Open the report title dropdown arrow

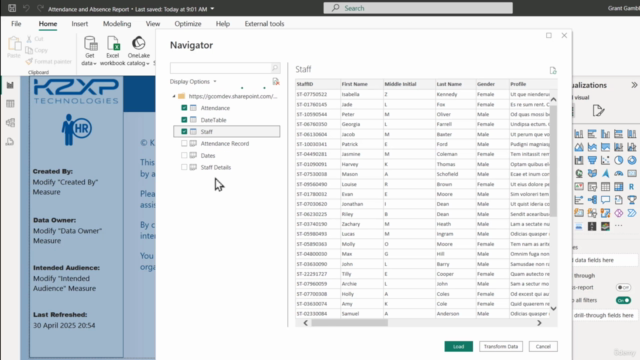pos(212,9)
